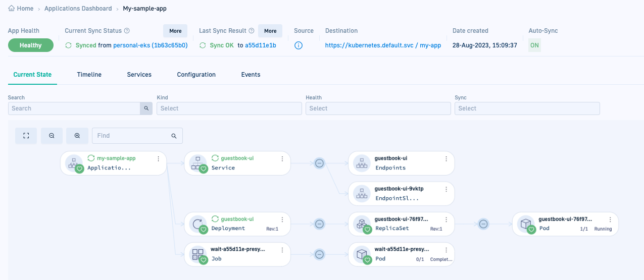
Task: Collapse the guestbook-ui Service children
Action: pyautogui.click(x=319, y=163)
